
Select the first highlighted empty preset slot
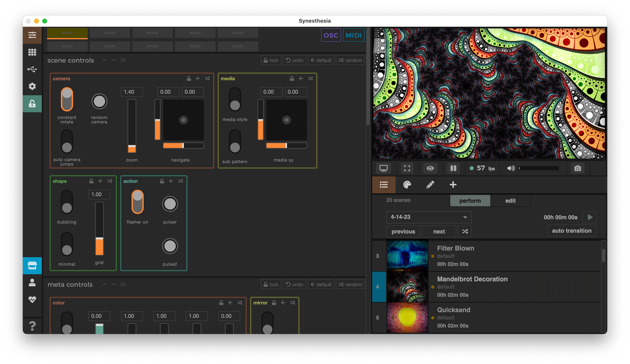click(67, 33)
